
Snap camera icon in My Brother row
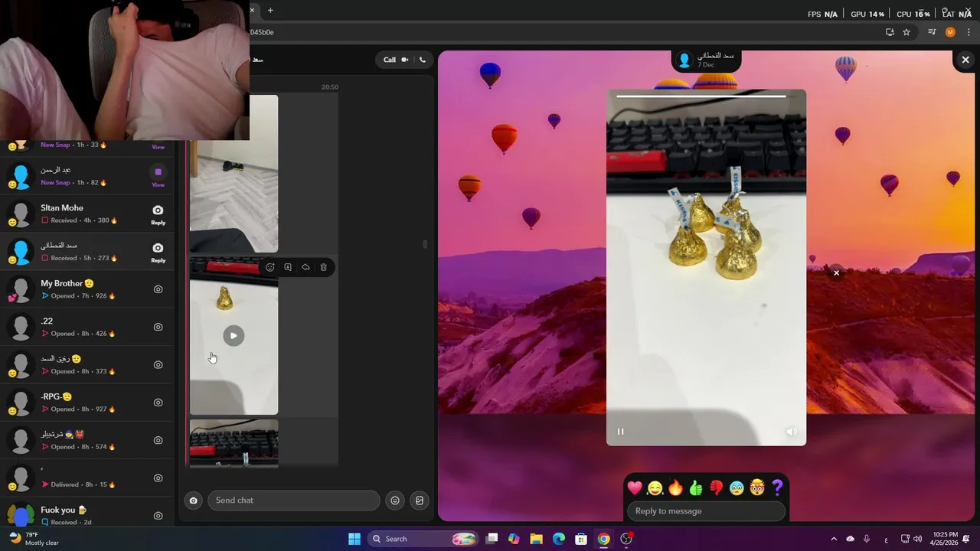158,289
